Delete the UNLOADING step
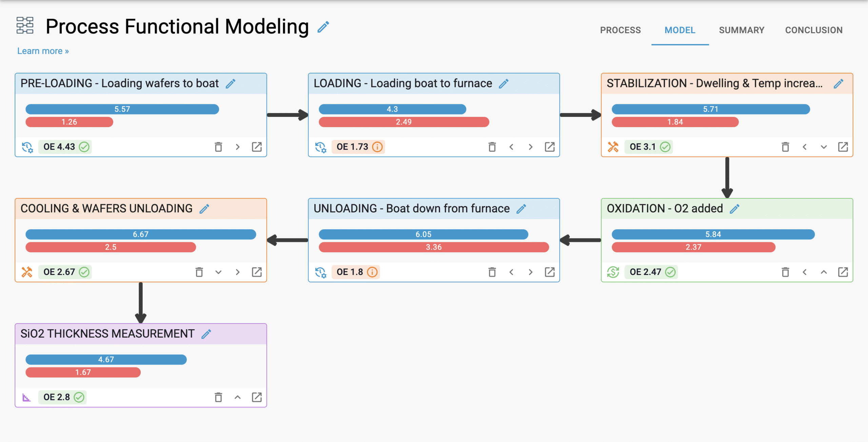 point(492,272)
